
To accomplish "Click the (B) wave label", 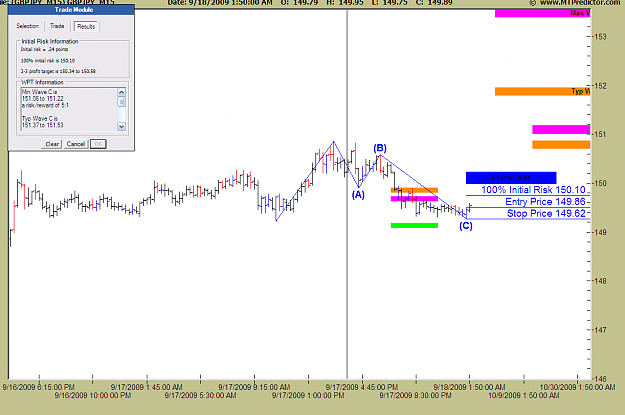I will (x=380, y=148).
